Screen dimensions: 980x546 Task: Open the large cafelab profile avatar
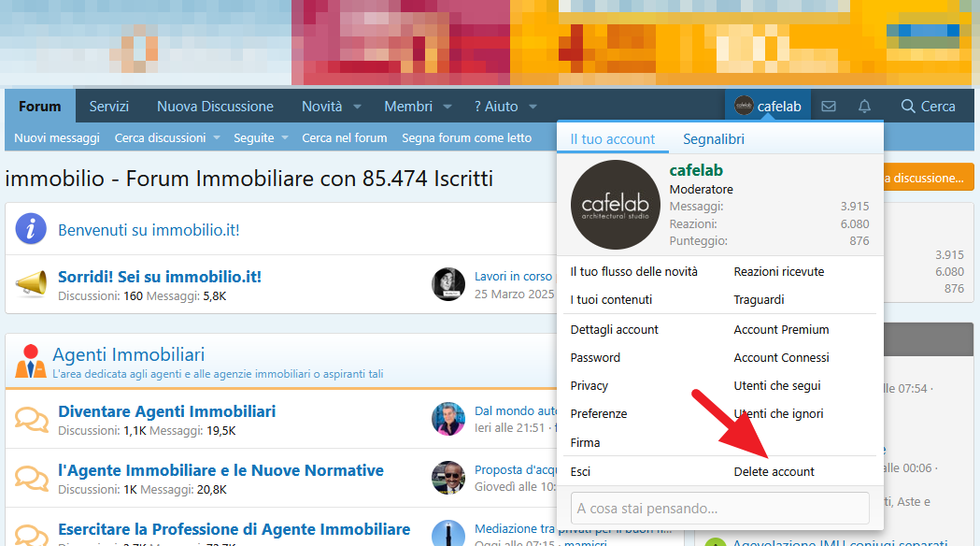point(616,205)
